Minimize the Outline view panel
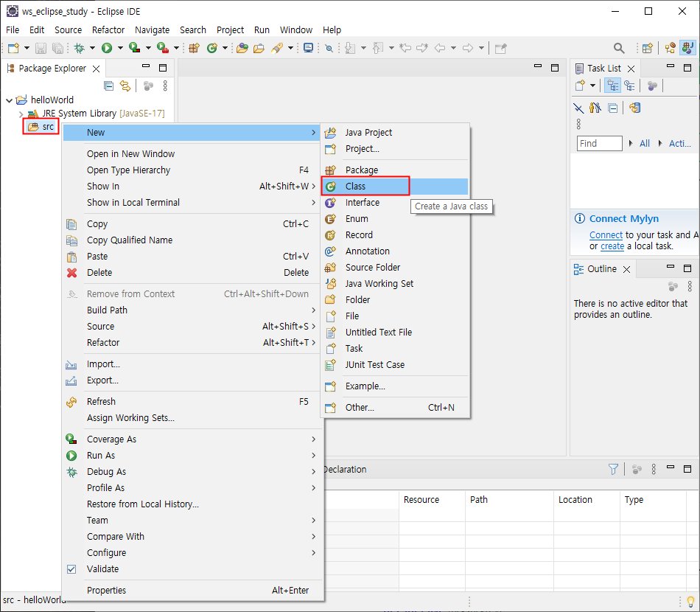The height and width of the screenshot is (612, 700). [670, 267]
